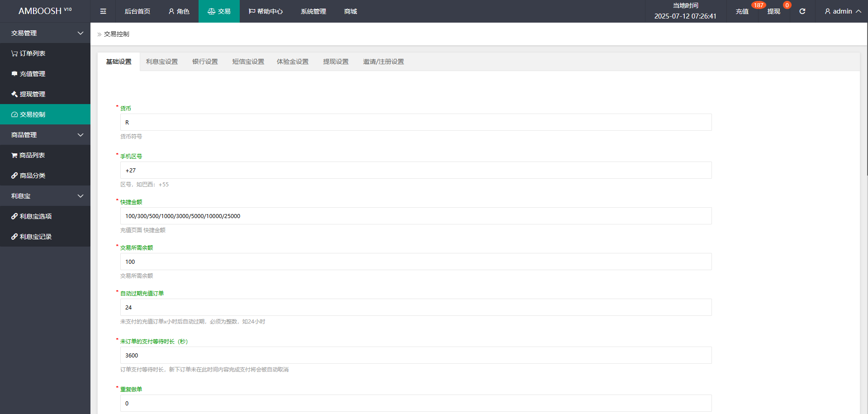The height and width of the screenshot is (414, 868).
Task: Click the 快捷金额 input field
Action: click(416, 216)
